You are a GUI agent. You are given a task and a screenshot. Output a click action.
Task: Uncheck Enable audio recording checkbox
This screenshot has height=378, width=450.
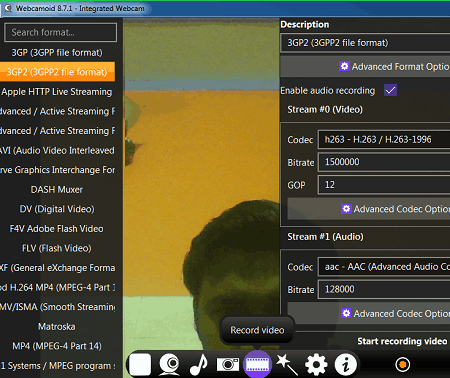point(390,90)
